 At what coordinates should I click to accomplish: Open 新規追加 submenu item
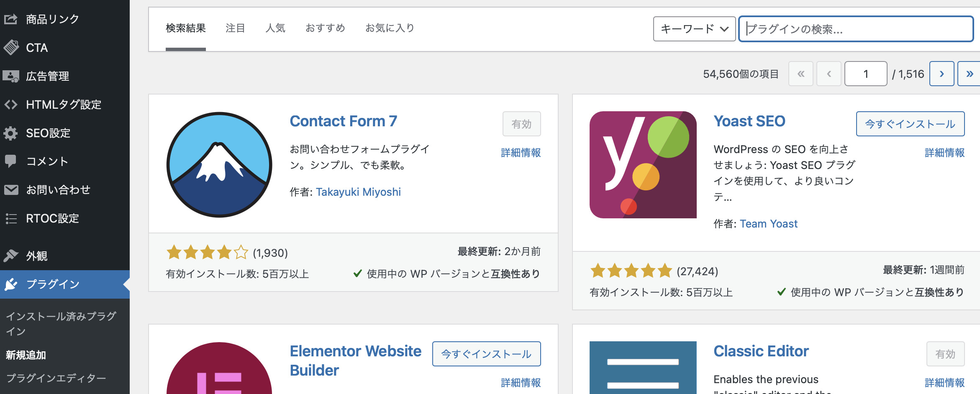click(26, 355)
